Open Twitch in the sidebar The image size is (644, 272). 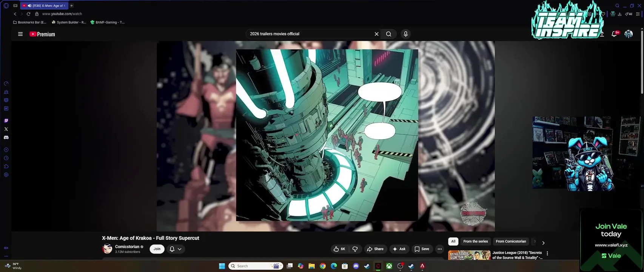(6, 121)
